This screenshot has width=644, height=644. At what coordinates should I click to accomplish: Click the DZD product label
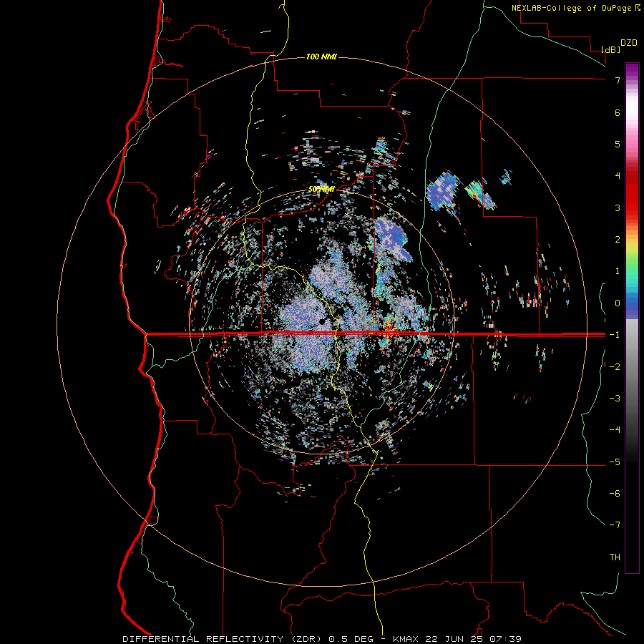[x=629, y=43]
